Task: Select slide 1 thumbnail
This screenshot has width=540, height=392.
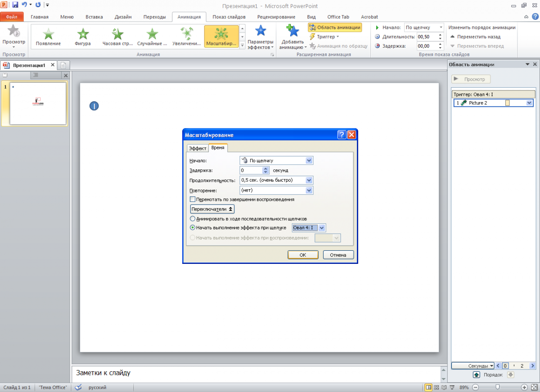Action: coord(38,104)
